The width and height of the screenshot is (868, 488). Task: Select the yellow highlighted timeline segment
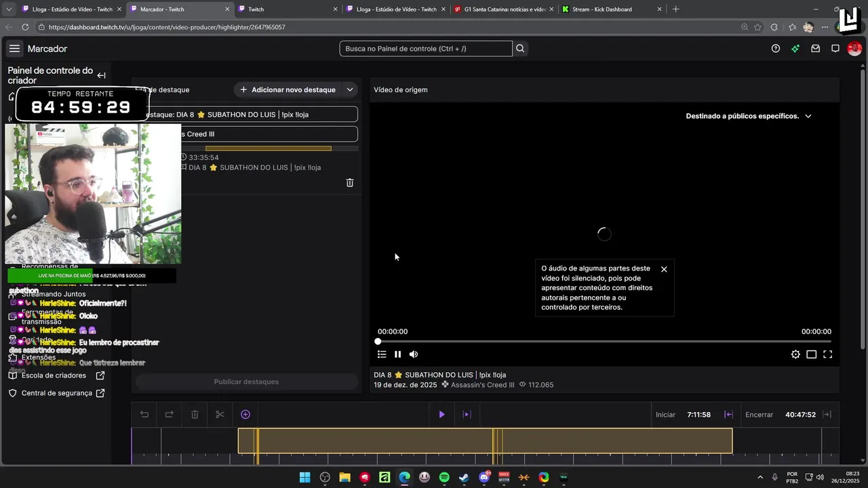click(x=485, y=441)
